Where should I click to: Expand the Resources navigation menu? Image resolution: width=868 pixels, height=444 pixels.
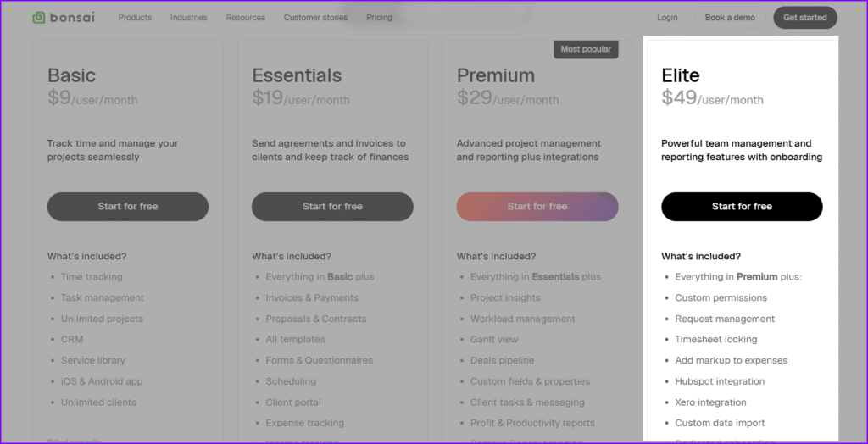click(x=245, y=18)
